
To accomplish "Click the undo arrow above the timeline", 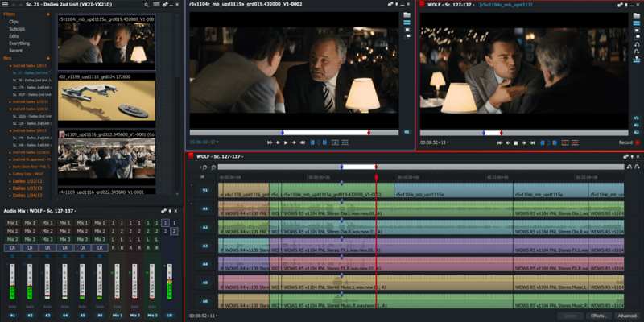I will pos(204,167).
